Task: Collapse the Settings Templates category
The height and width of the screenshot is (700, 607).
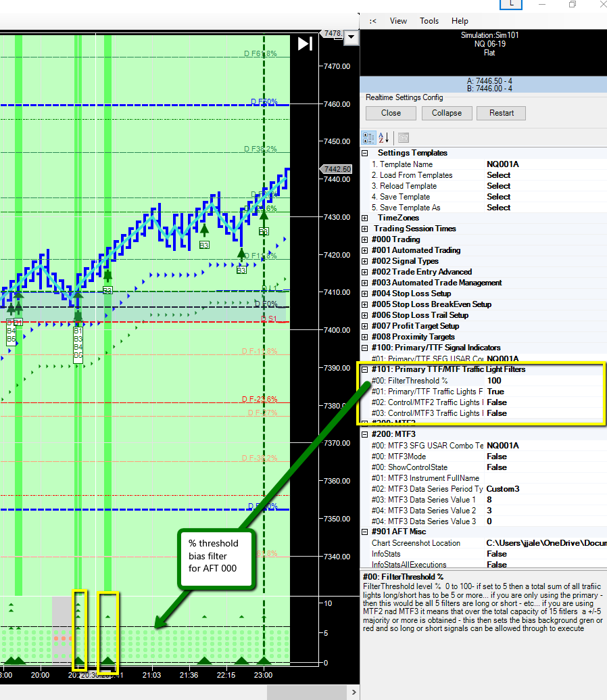Action: [x=365, y=153]
